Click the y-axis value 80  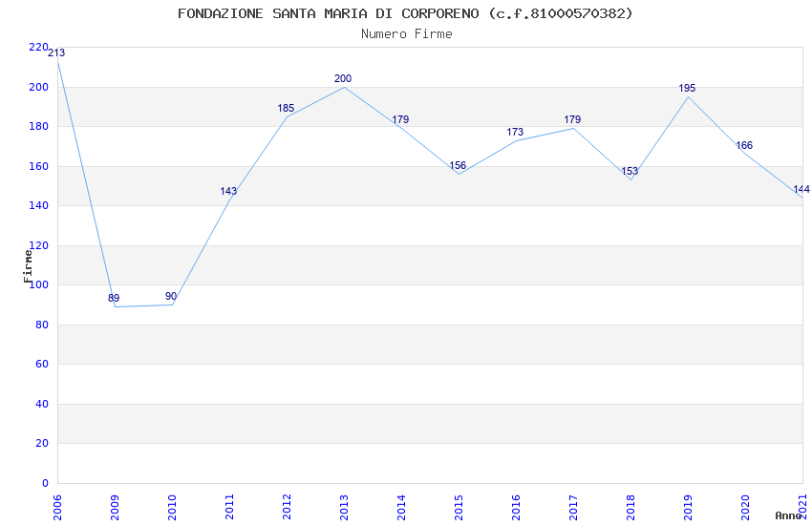(x=42, y=325)
